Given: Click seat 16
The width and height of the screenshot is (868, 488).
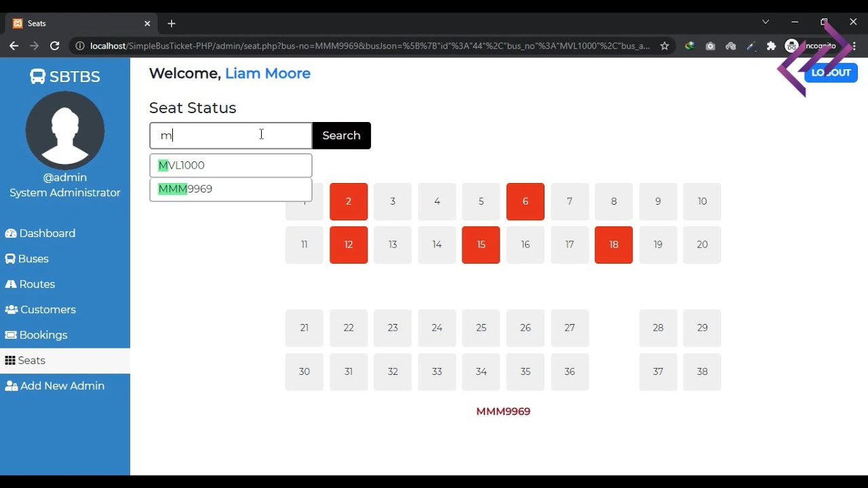Looking at the screenshot, I should (x=526, y=245).
